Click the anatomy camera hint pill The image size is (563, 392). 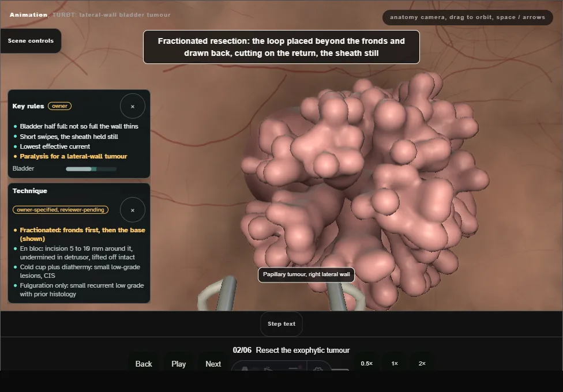(x=467, y=17)
